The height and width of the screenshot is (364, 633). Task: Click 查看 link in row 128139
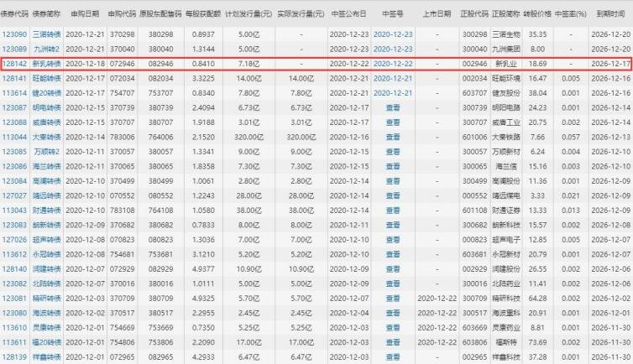(x=393, y=357)
